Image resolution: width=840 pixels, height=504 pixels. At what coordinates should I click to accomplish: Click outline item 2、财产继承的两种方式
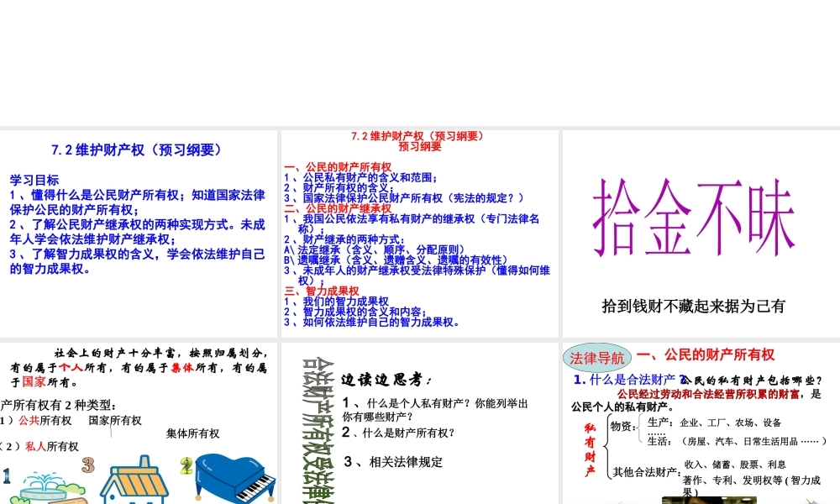coord(345,239)
